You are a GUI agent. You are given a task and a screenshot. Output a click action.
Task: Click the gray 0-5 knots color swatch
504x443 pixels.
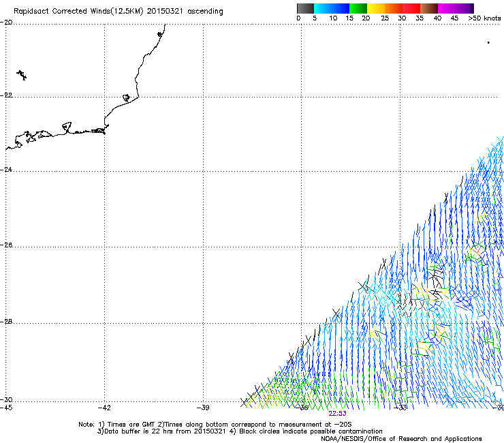tap(305, 8)
